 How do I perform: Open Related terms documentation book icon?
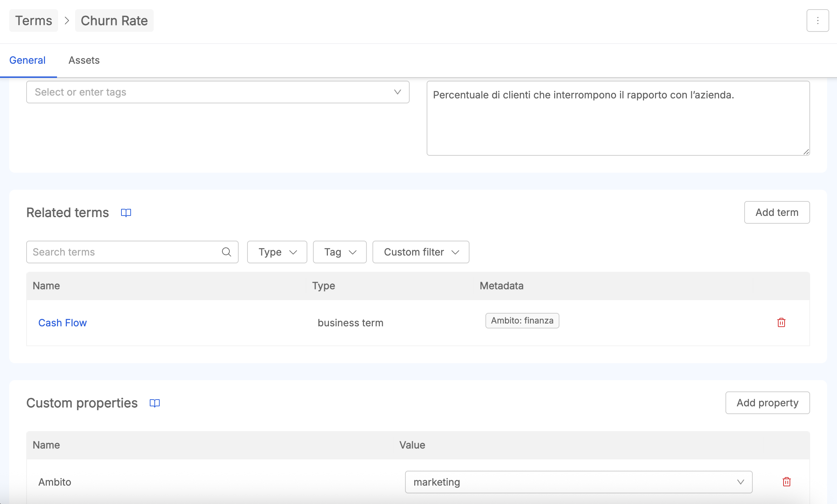tap(126, 213)
